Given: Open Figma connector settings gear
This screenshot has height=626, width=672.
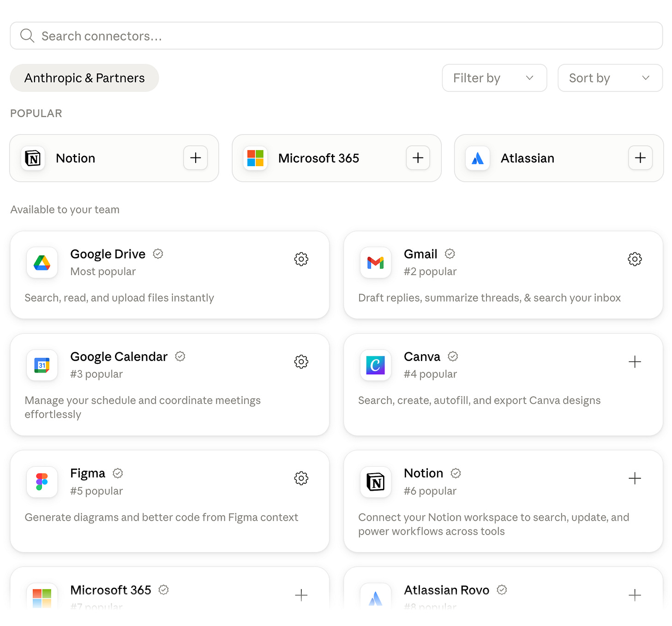Looking at the screenshot, I should (x=301, y=478).
